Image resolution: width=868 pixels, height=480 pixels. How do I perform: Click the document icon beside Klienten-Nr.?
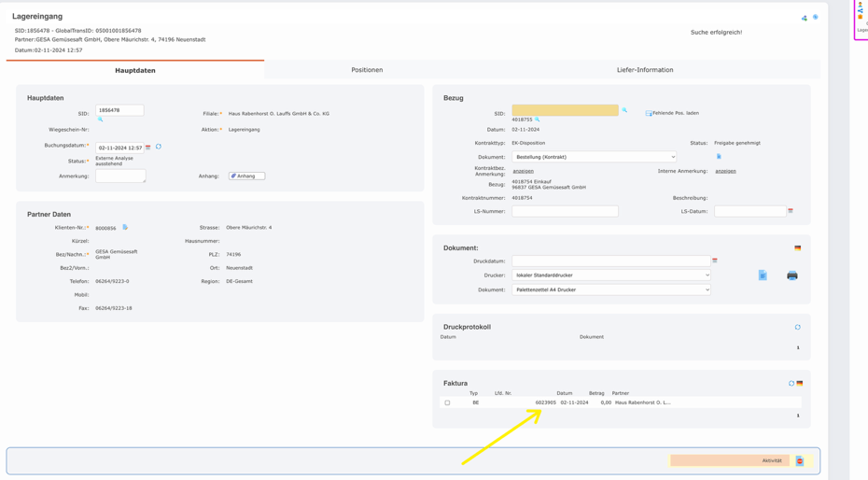click(x=125, y=227)
